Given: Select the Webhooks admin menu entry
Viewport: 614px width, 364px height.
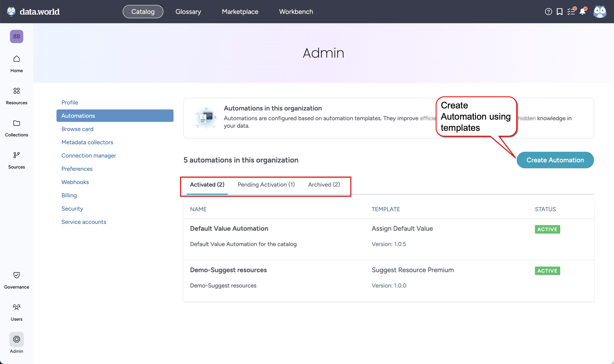Looking at the screenshot, I should pos(75,182).
